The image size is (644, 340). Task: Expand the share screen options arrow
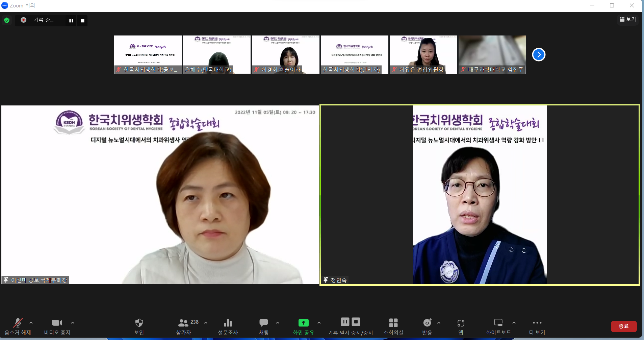(x=319, y=323)
